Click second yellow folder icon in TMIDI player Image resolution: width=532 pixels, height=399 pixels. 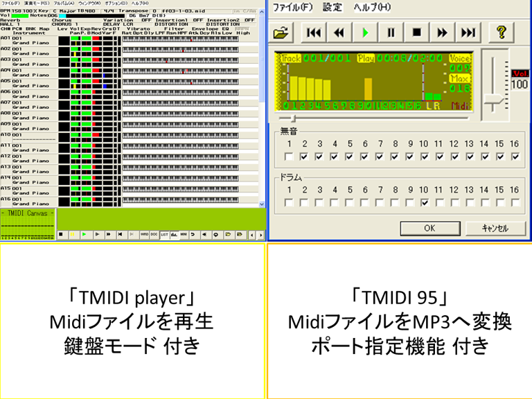[240, 234]
